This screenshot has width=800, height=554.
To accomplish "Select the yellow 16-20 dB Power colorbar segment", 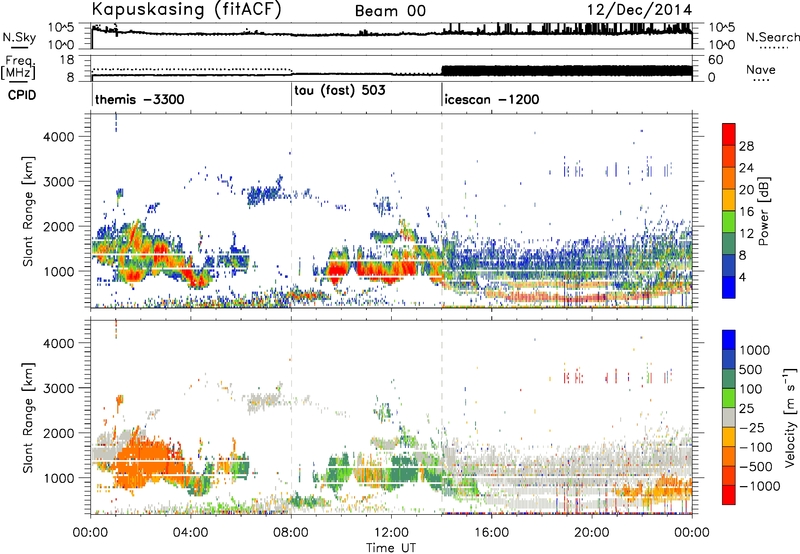I will [x=729, y=200].
